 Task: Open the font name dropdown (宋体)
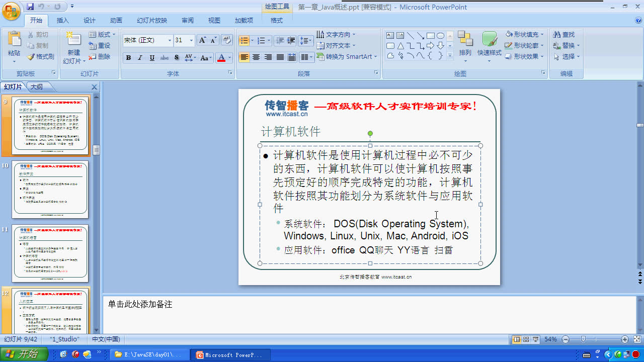pos(170,40)
